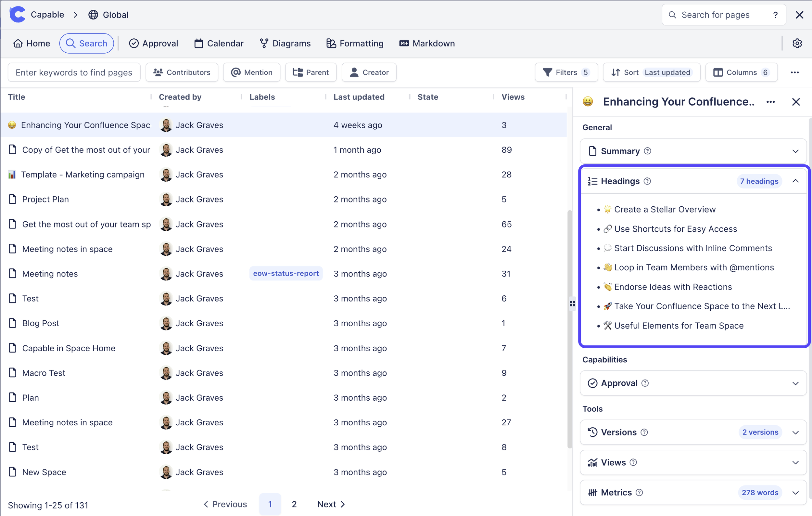Open the Parent filter dropdown
Viewport: 812px width, 516px height.
click(311, 72)
